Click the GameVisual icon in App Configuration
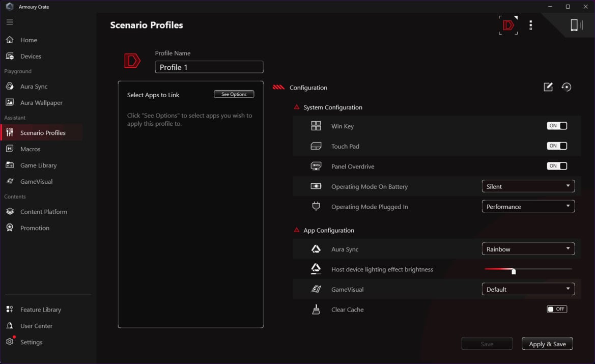 point(316,289)
